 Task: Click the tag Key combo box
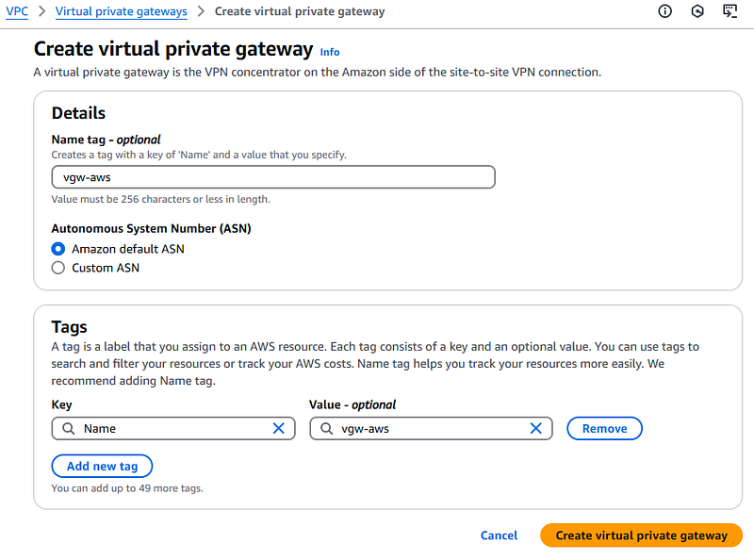pos(173,428)
